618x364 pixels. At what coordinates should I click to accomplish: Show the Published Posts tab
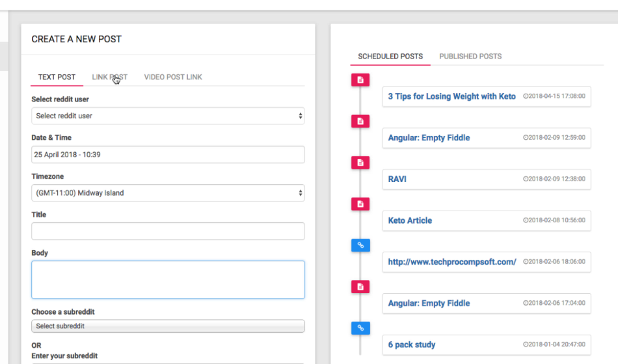tap(470, 57)
